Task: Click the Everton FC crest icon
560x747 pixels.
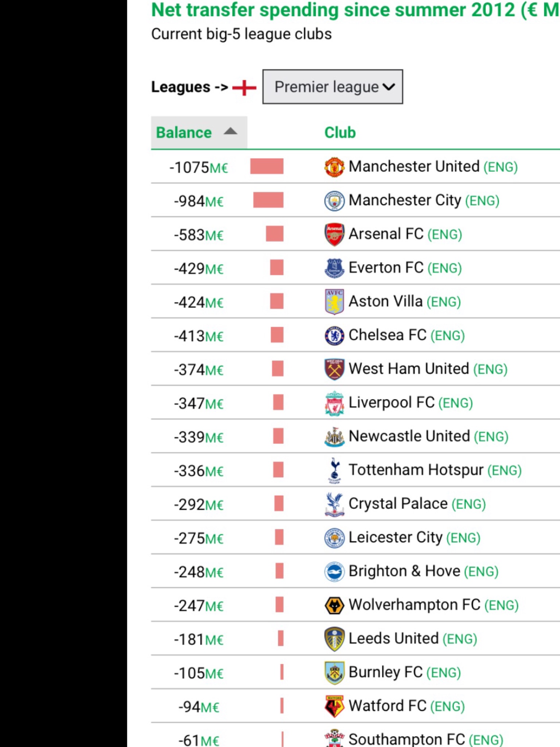Action: tap(334, 268)
